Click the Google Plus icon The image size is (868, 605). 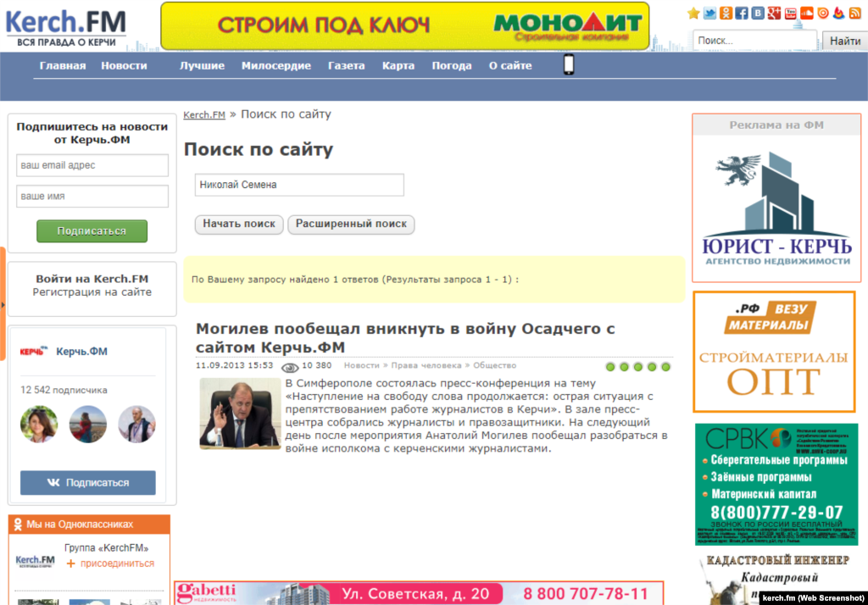[x=775, y=13]
